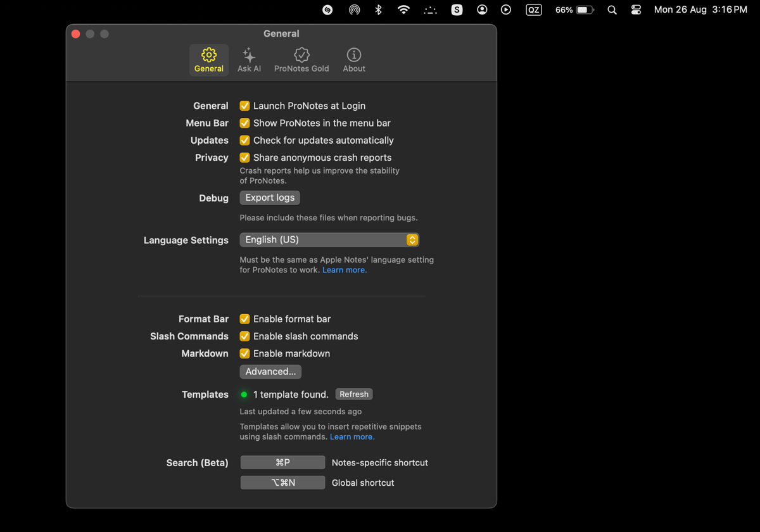Image resolution: width=760 pixels, height=532 pixels.
Task: Click the Export logs button
Action: click(x=270, y=198)
